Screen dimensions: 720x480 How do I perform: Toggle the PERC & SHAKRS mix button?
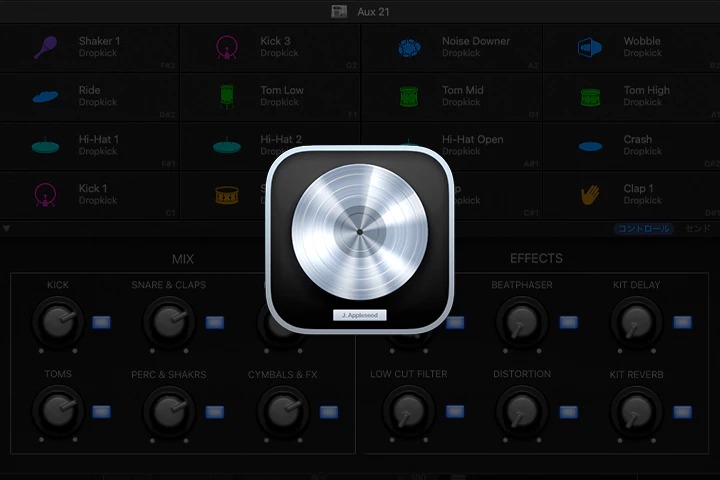[214, 412]
